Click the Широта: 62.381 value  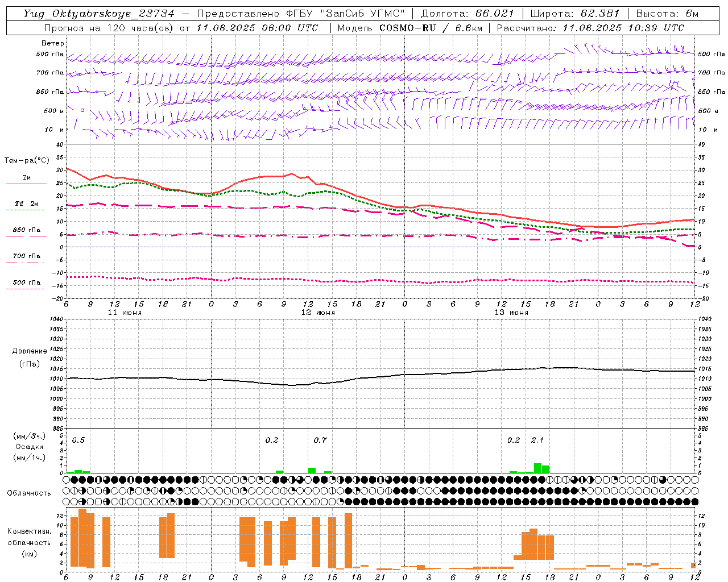coord(574,14)
